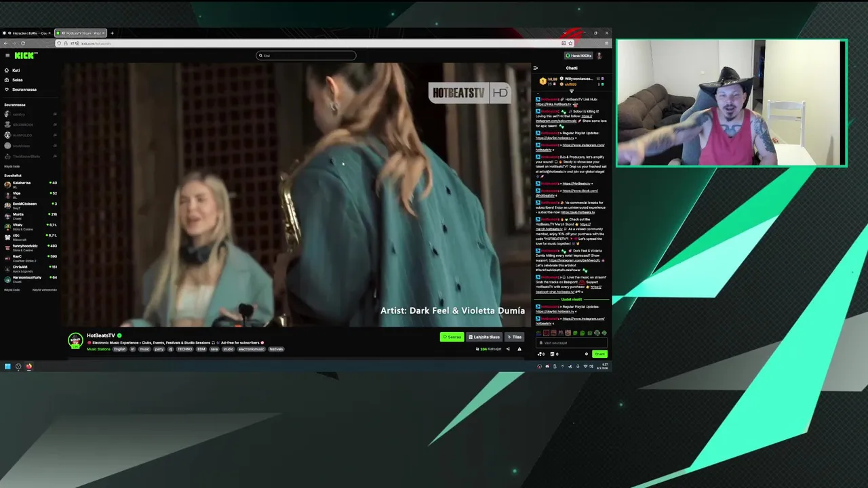Screen dimensions: 868x488
Task: Open a new browser tab
Action: coord(113,33)
